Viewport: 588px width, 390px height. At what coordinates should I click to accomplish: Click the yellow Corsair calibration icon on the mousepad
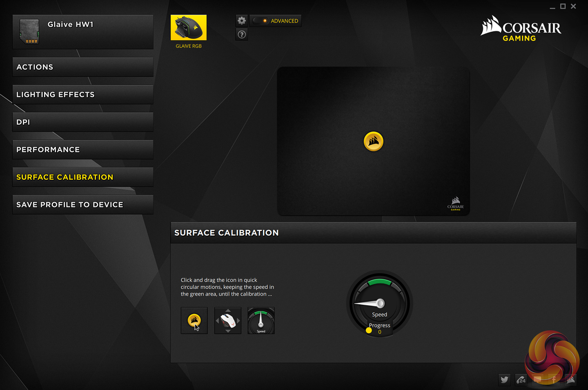pos(374,141)
